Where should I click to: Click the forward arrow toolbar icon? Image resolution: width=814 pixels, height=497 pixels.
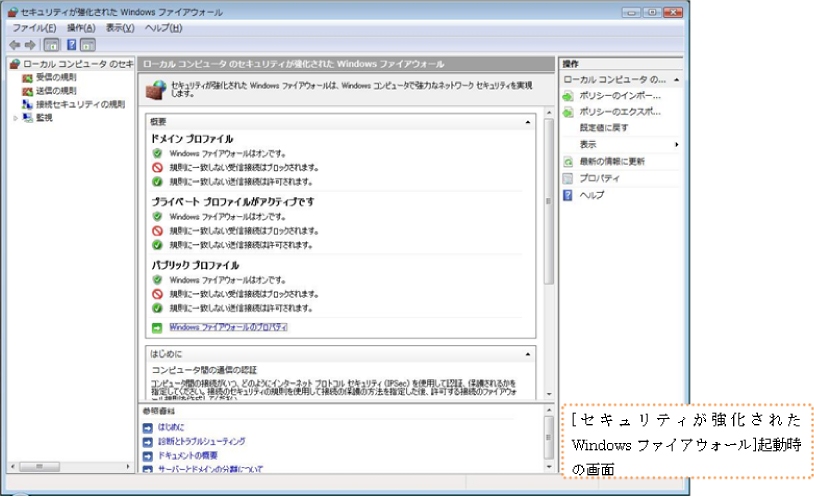[28, 44]
